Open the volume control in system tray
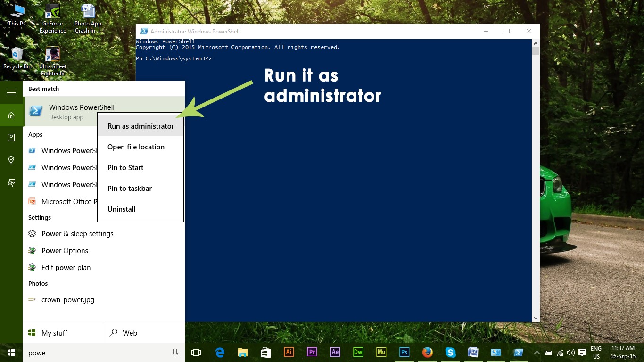This screenshot has width=644, height=362. tap(571, 353)
